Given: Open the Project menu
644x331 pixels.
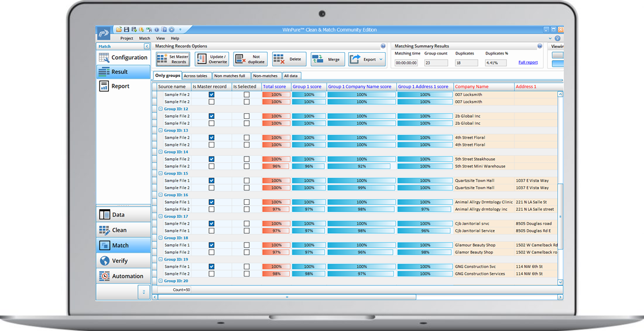Looking at the screenshot, I should [x=126, y=38].
